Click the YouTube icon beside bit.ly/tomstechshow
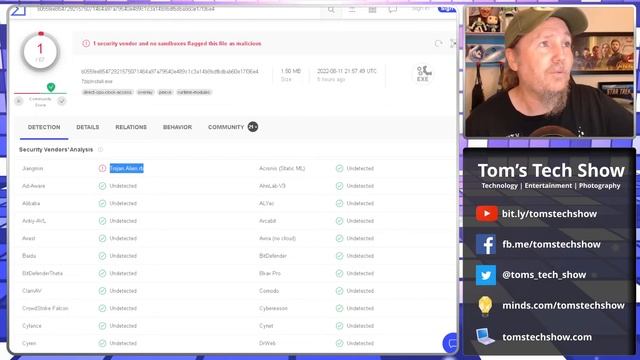This screenshot has width=640, height=360. click(x=486, y=213)
